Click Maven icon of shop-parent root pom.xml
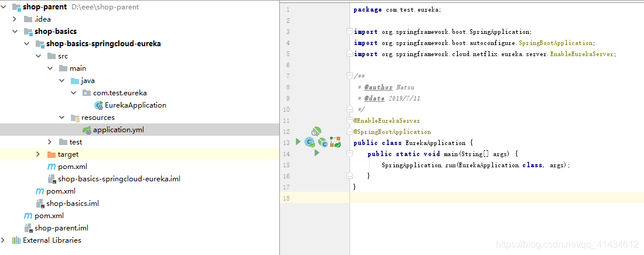Viewport: 644px width, 255px height. click(x=28, y=216)
